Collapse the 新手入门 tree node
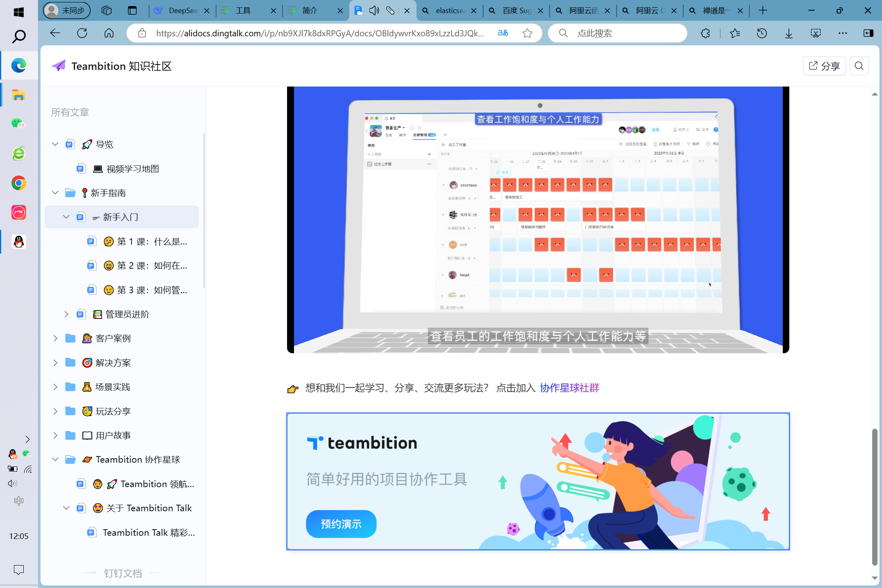 66,217
